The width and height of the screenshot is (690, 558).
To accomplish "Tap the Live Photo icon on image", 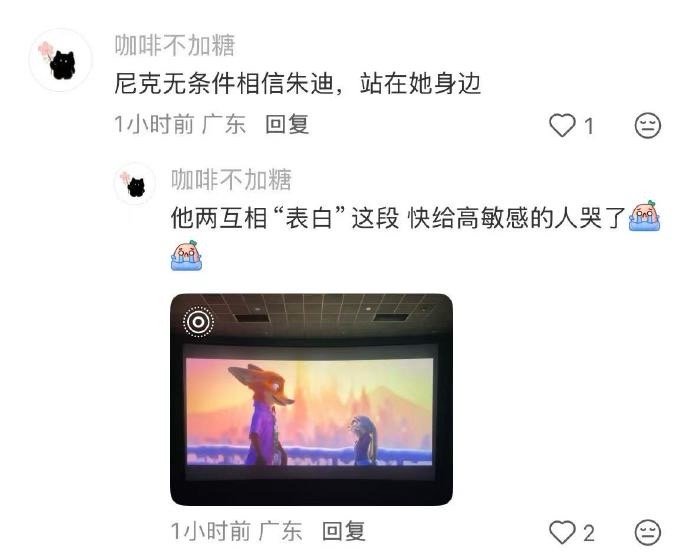I will [198, 322].
